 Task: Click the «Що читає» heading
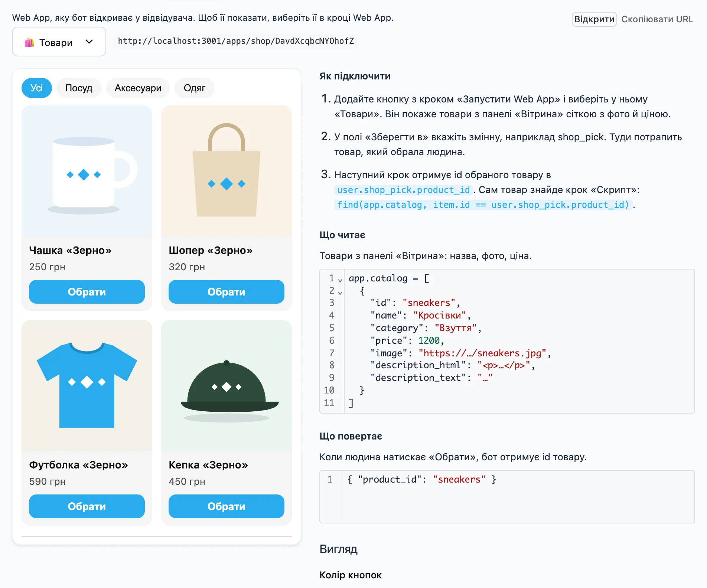[342, 235]
